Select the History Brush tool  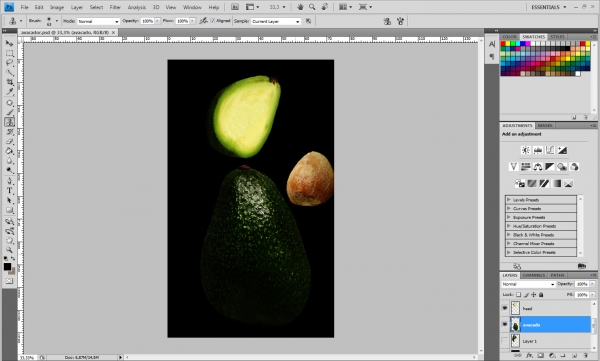tap(10, 132)
